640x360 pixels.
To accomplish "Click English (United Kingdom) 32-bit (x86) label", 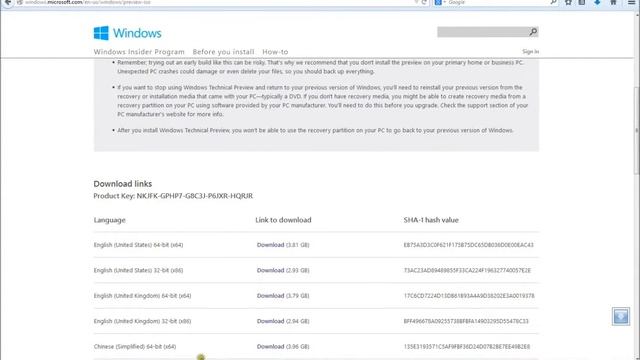I will click(x=142, y=321).
